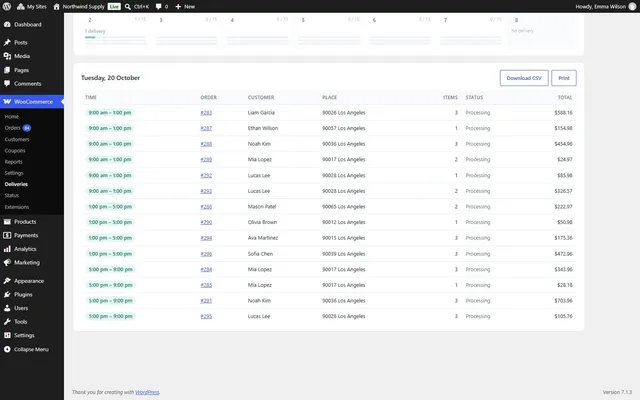
Task: Open the Media library menu
Action: tap(32, 56)
